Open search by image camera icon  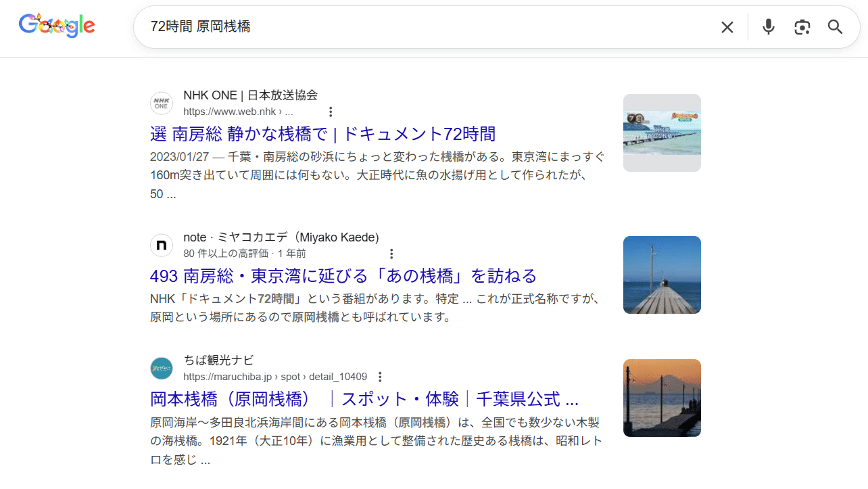802,27
